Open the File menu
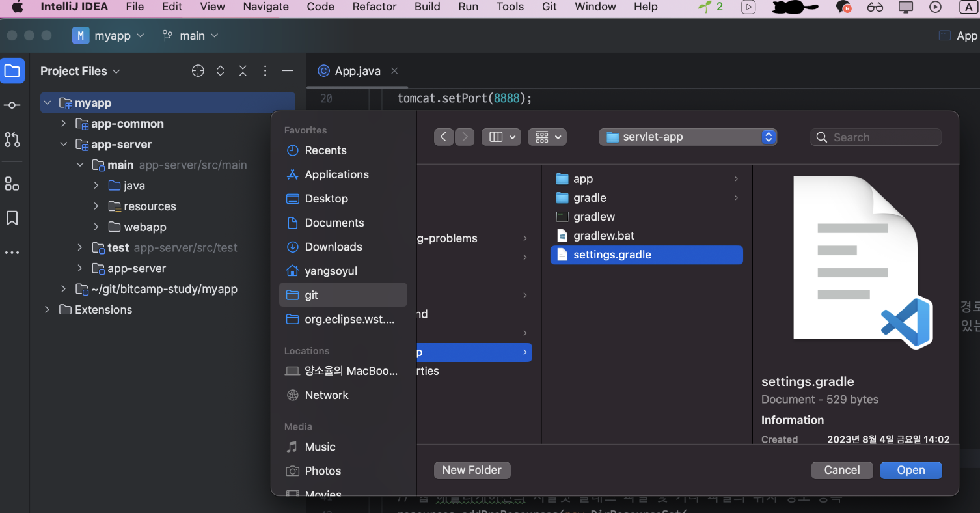Viewport: 980px width, 513px height. (x=135, y=7)
